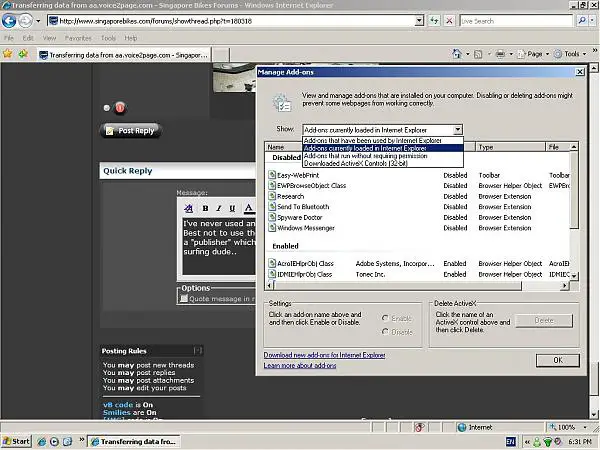Click the Add to Favorites icon
The height and width of the screenshot is (450, 600).
pyautogui.click(x=23, y=54)
